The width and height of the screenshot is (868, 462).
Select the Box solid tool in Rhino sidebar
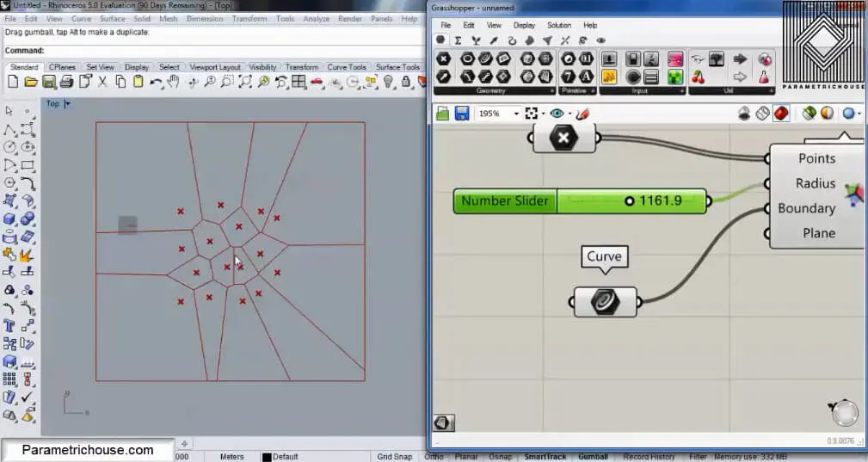pyautogui.click(x=9, y=219)
